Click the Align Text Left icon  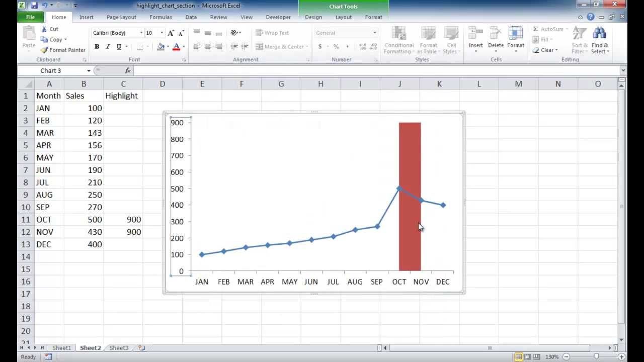coord(197,47)
